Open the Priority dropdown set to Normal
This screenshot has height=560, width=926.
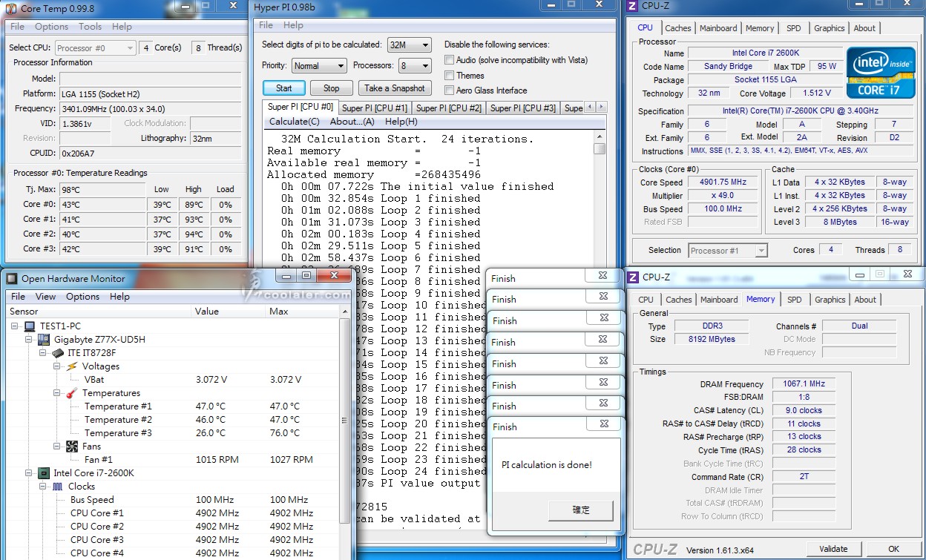[319, 66]
